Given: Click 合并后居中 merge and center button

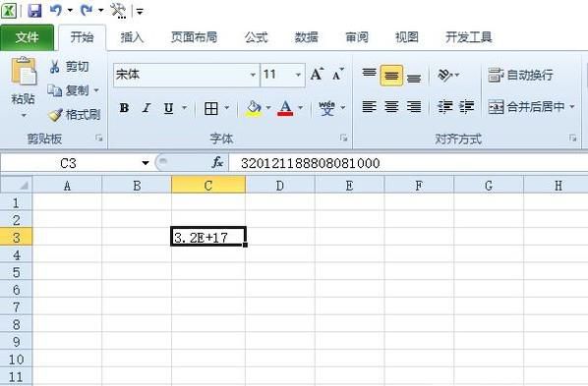Looking at the screenshot, I should tap(527, 107).
